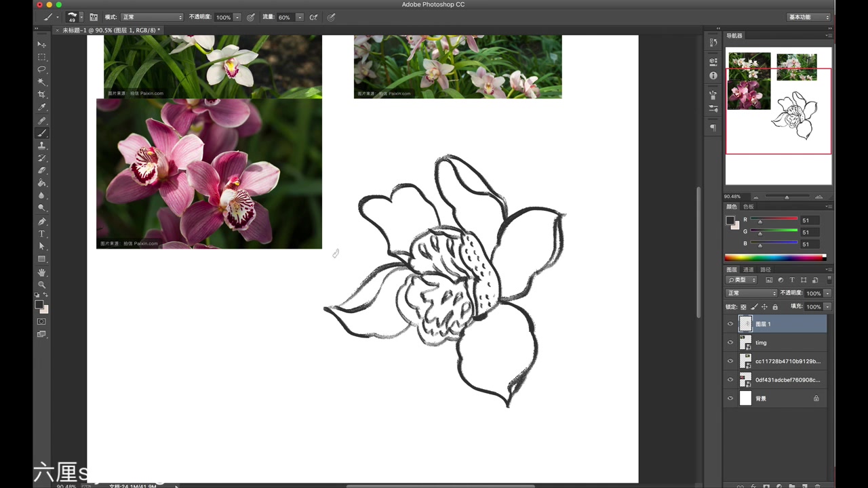This screenshot has height=488, width=868.
Task: Select the Path Selection tool
Action: coord(41,246)
